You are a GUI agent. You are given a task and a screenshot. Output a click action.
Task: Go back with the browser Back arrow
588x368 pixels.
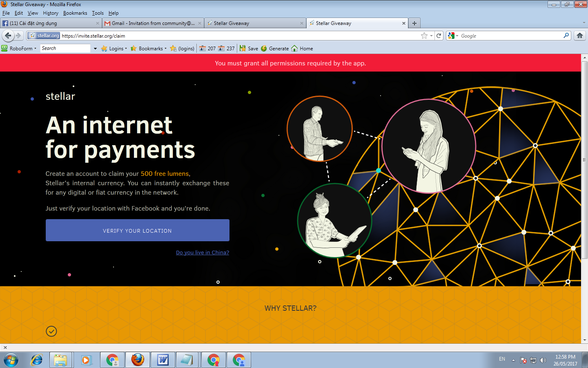point(8,36)
